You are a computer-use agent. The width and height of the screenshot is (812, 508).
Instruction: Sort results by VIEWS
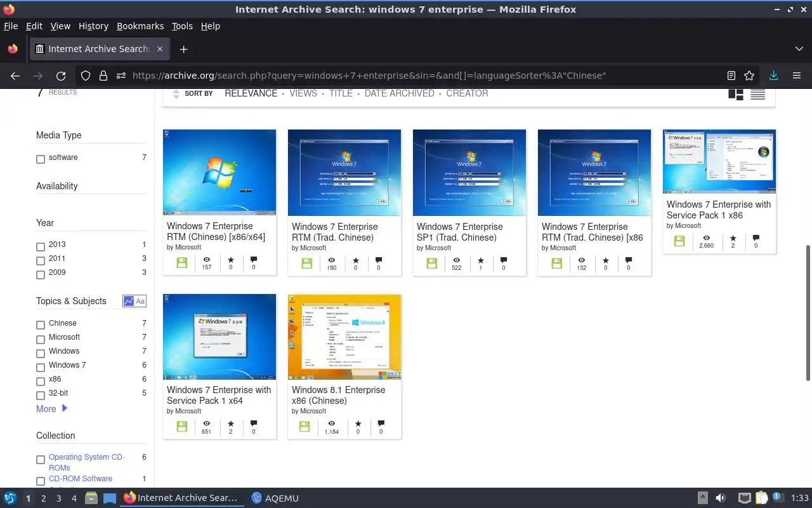pos(303,93)
